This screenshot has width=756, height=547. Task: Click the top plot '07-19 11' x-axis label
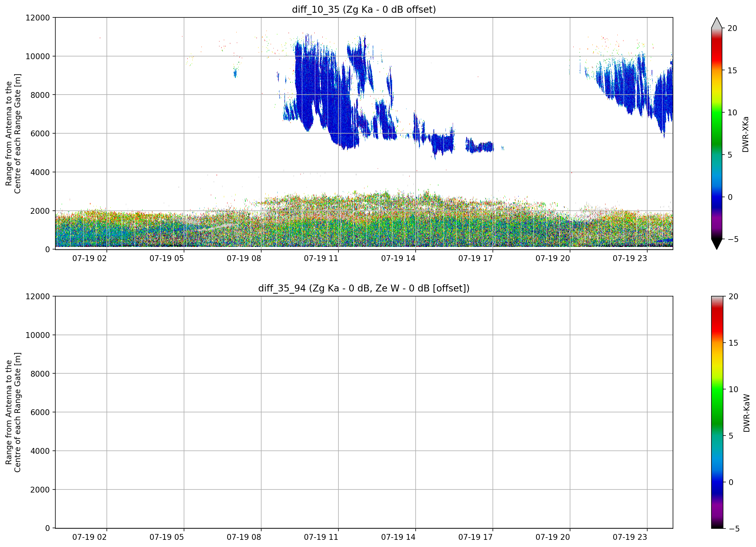[x=321, y=258]
